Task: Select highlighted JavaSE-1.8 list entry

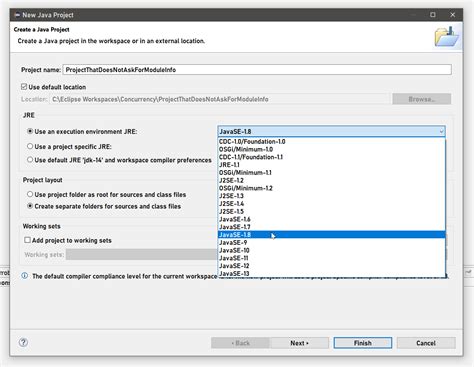Action: (x=332, y=235)
